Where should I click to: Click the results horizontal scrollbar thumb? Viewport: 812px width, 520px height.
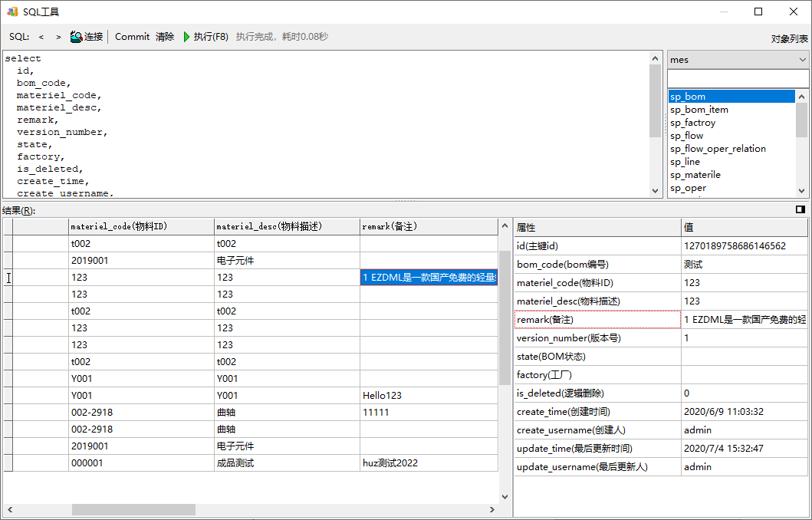click(x=133, y=509)
